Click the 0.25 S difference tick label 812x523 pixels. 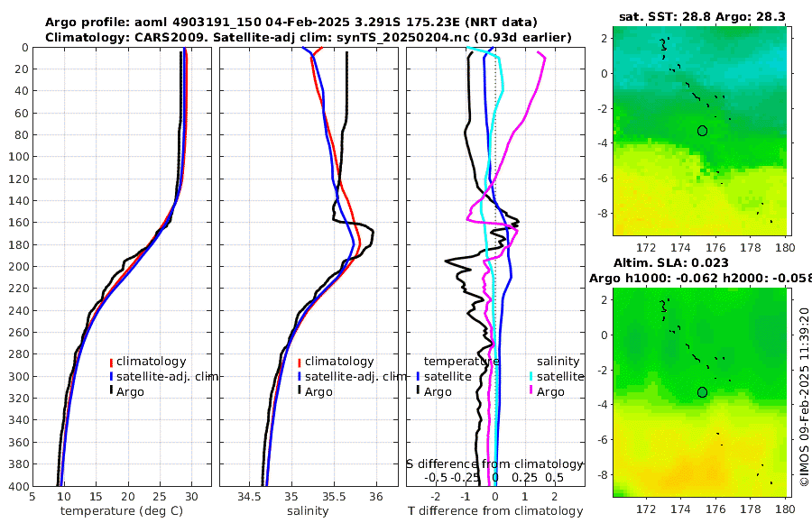[x=524, y=477]
